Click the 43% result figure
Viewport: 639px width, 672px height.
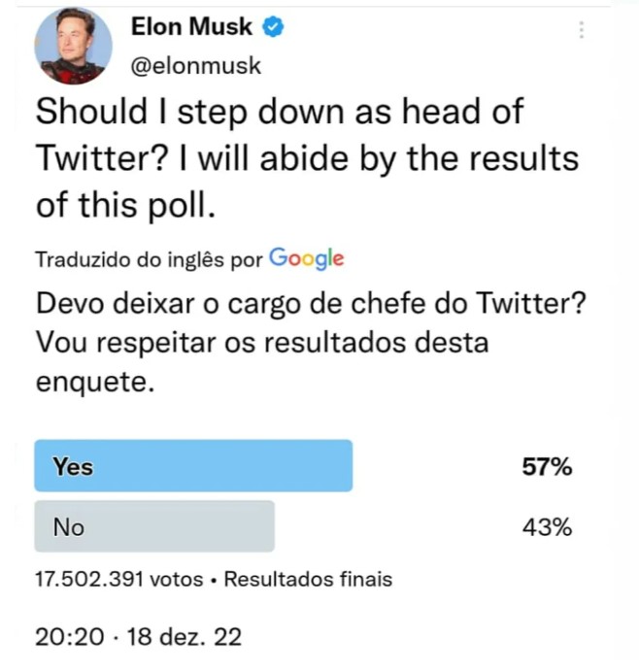click(547, 527)
